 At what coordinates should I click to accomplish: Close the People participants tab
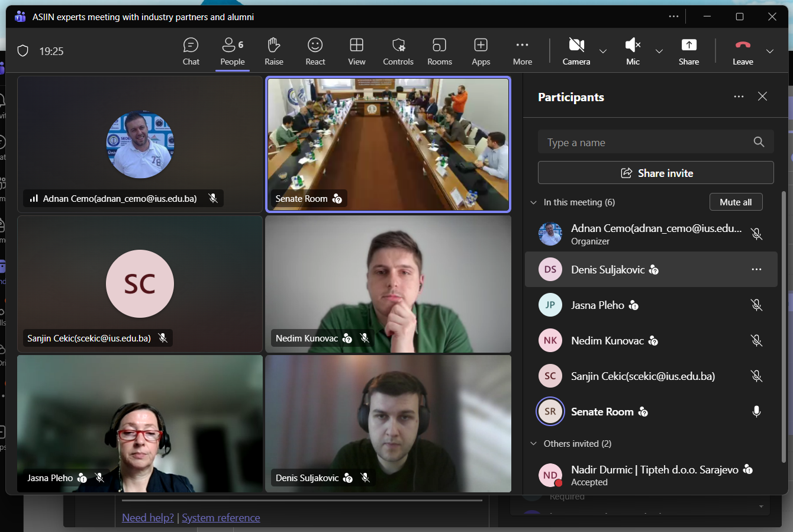point(762,96)
